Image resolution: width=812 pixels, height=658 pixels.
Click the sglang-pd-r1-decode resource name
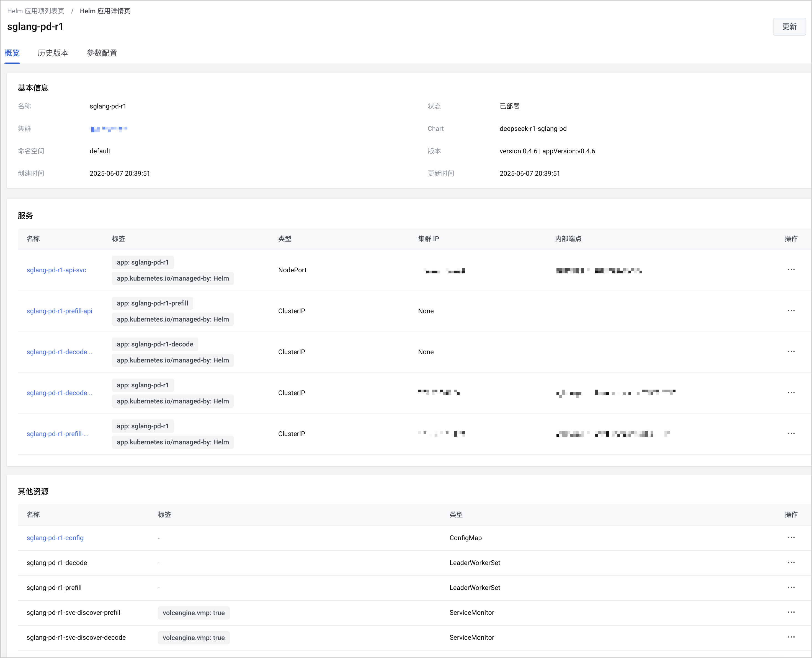point(56,563)
